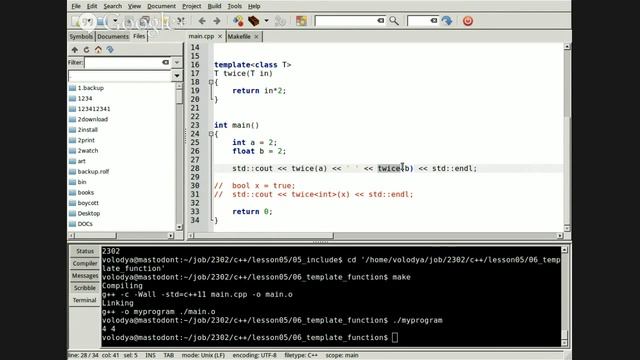
Task: Show the Terminal tab
Action: tap(84, 300)
